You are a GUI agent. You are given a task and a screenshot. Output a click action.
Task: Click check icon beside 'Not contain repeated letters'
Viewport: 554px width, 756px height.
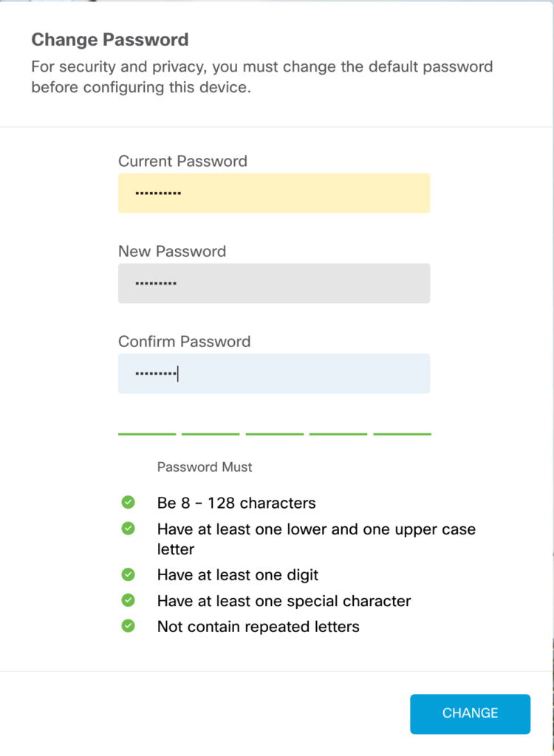[x=128, y=626]
